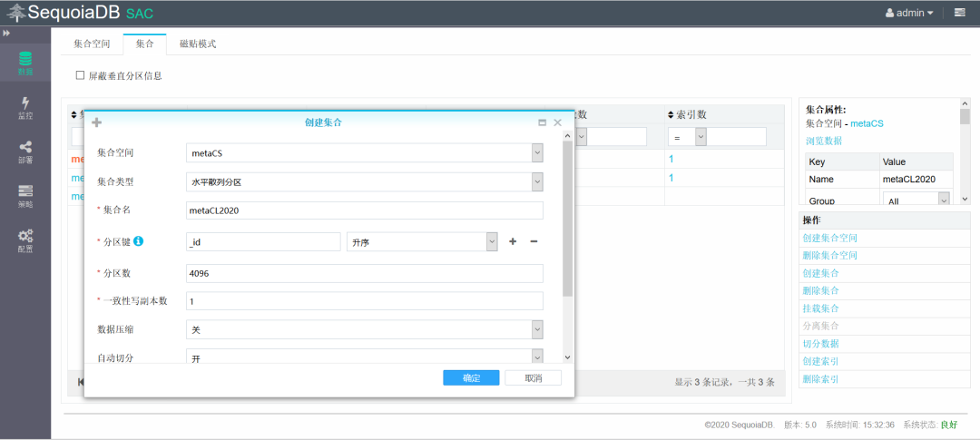Click the 分区数 input field

click(x=365, y=274)
